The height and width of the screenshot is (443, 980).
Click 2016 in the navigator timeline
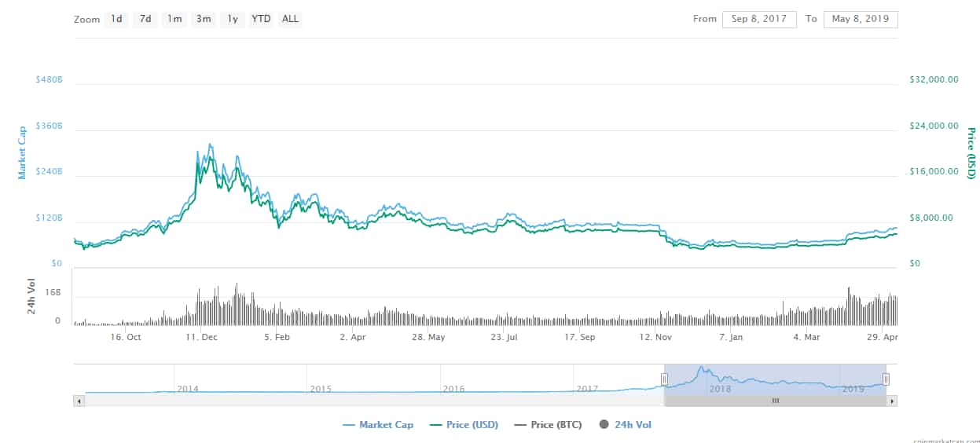[x=453, y=389]
